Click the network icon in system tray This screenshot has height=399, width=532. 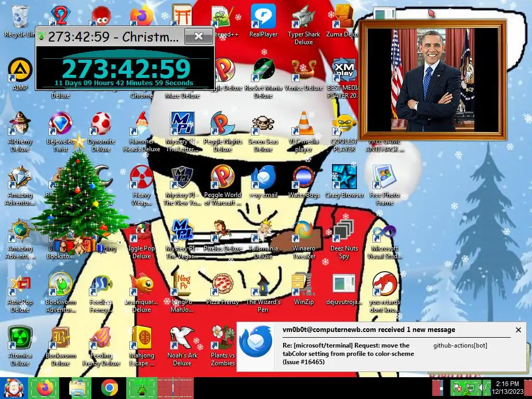coord(470,388)
